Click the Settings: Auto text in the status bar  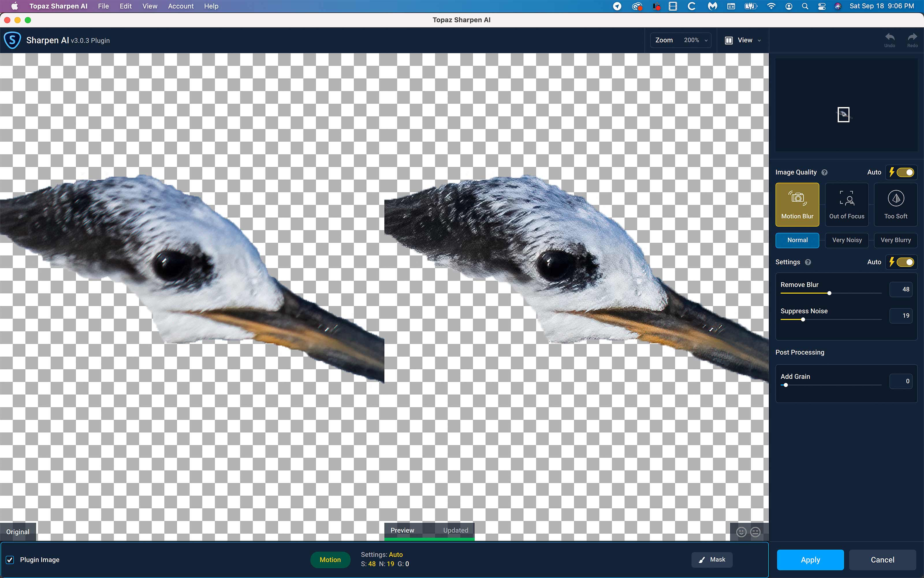point(381,554)
